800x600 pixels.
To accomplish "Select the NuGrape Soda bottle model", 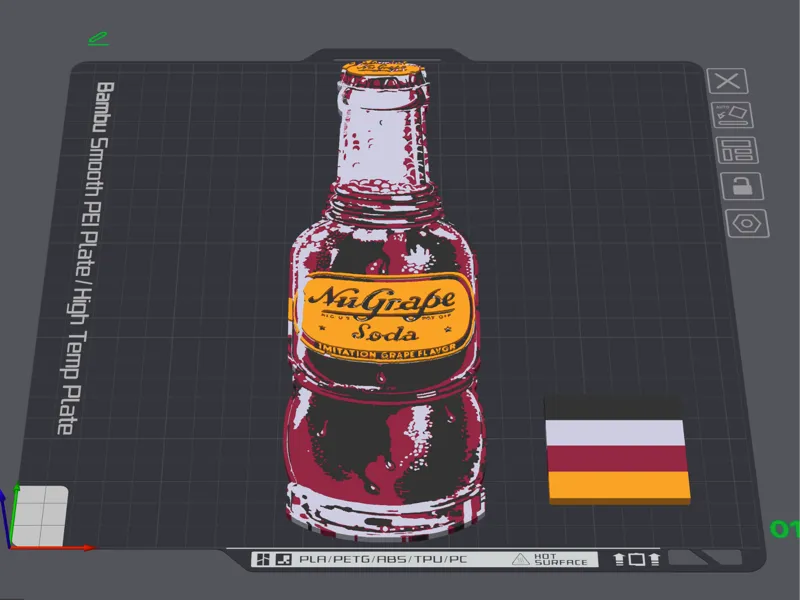I will [384, 301].
